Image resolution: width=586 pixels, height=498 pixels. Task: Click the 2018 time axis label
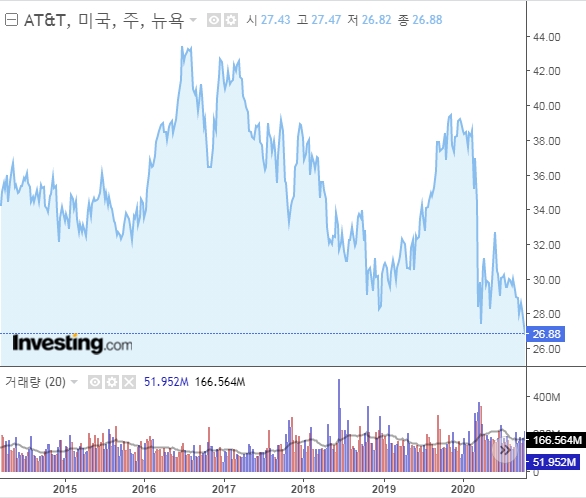(303, 489)
